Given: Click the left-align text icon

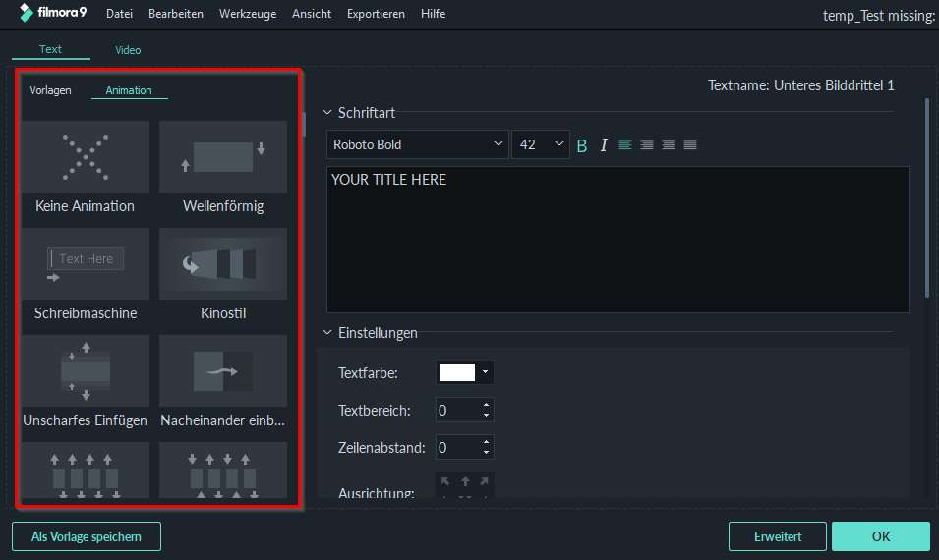Looking at the screenshot, I should pyautogui.click(x=625, y=145).
